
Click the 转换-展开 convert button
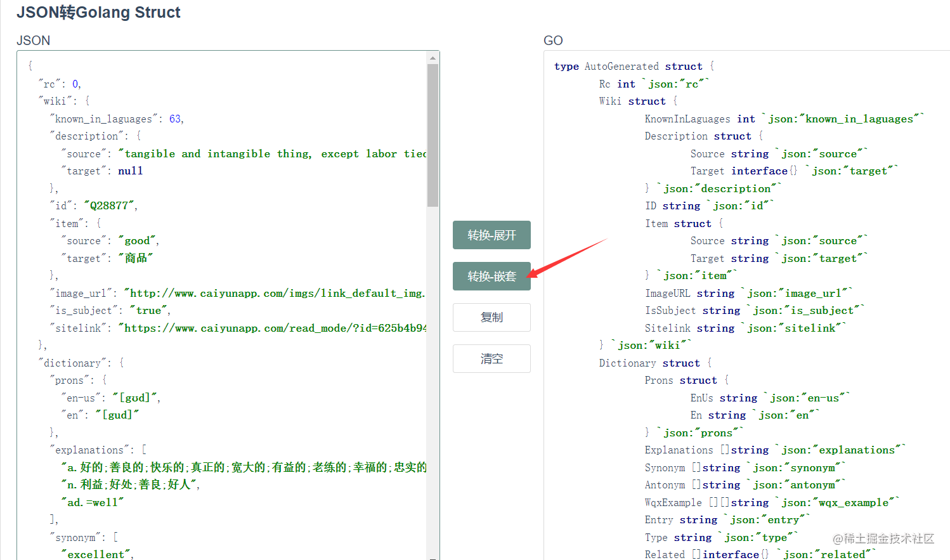point(491,235)
